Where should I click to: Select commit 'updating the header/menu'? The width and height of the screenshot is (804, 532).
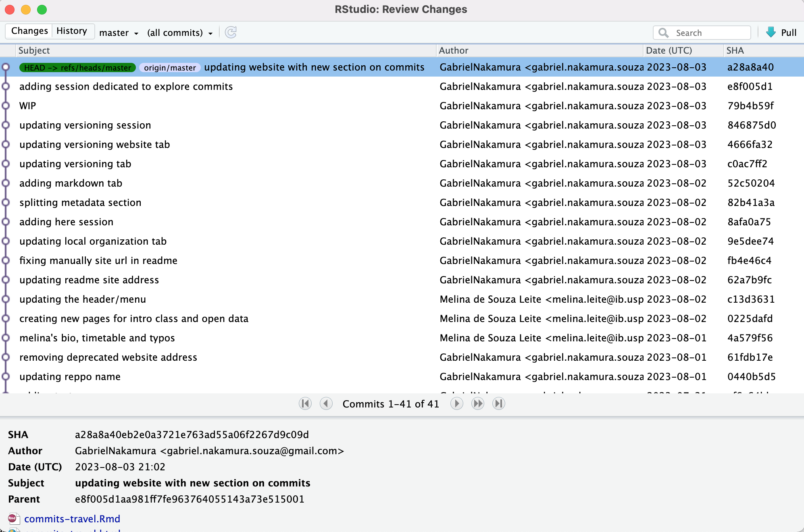[402, 299]
